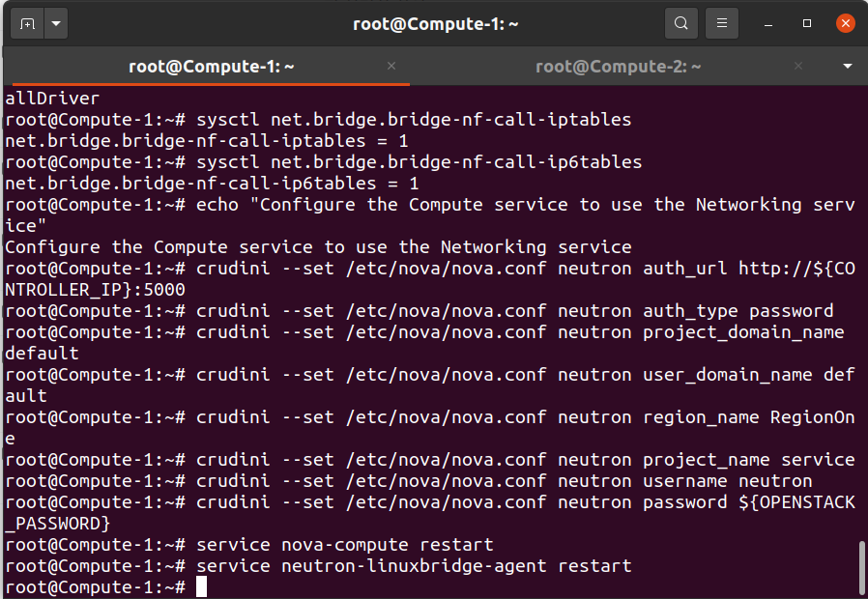Screen dimensions: 868x599
Task: Select the root@Compute-1 tab
Action: pos(211,67)
